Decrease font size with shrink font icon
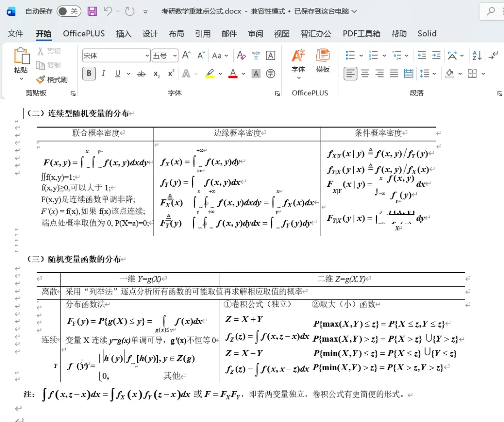 tap(201, 56)
